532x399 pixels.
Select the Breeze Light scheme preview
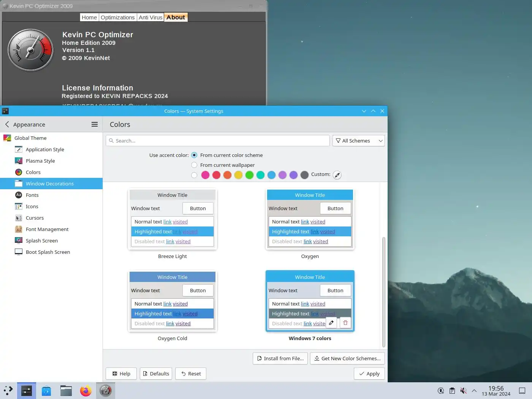pos(173,219)
